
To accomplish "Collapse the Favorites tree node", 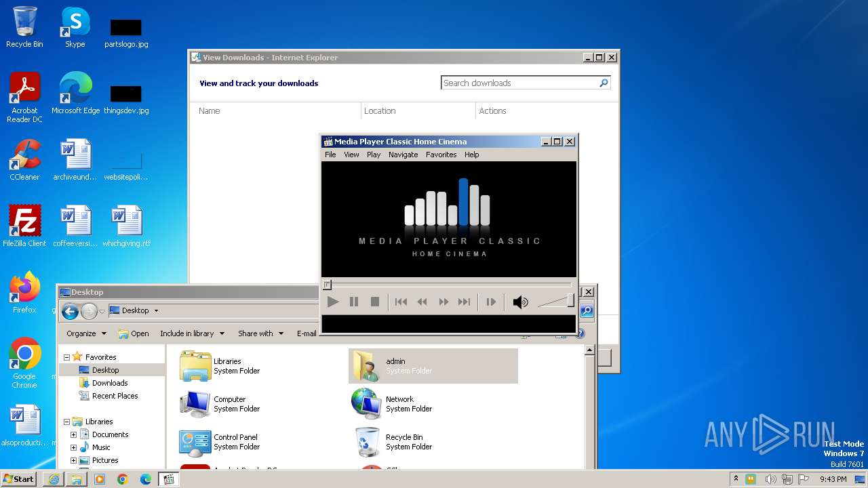I will 67,357.
